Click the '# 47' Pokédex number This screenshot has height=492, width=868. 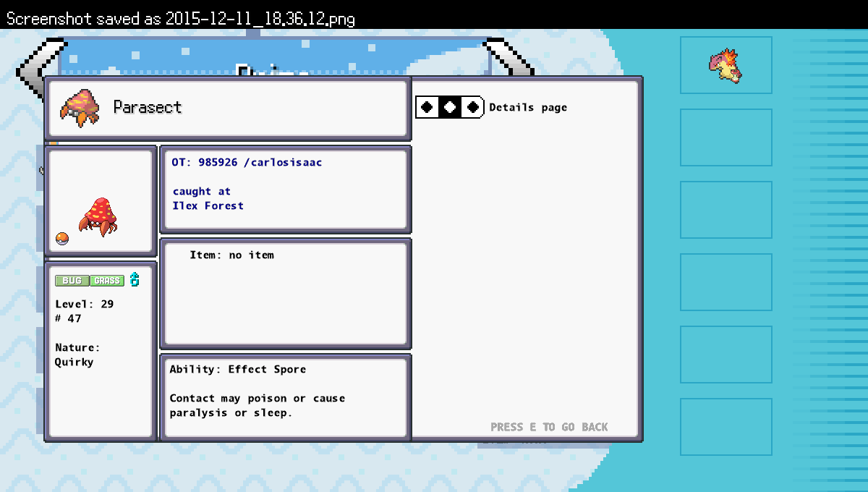pos(68,318)
